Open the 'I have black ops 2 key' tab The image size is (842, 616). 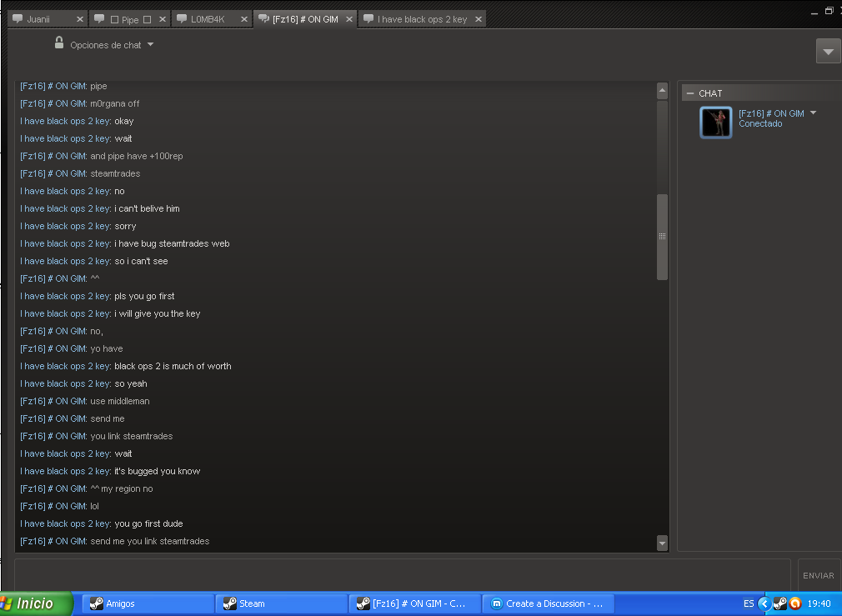tap(422, 19)
